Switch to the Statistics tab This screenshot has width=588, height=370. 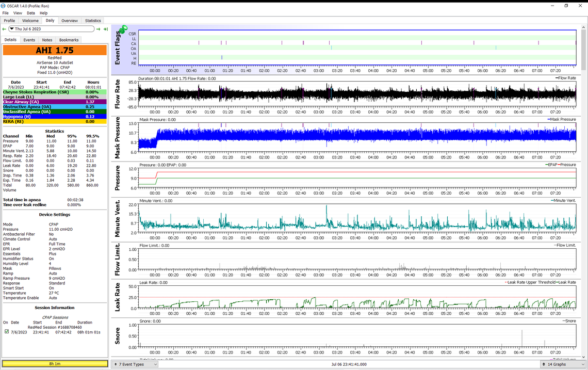coord(93,21)
